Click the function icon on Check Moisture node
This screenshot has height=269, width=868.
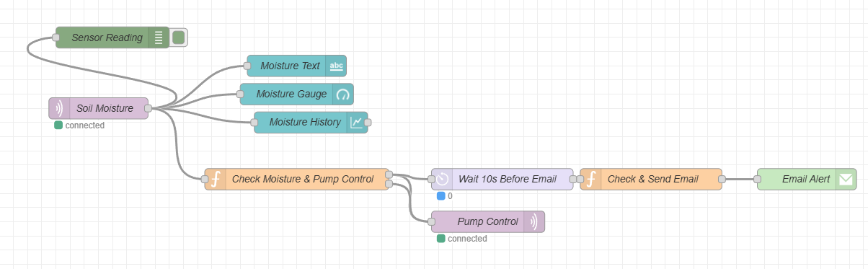click(x=215, y=179)
